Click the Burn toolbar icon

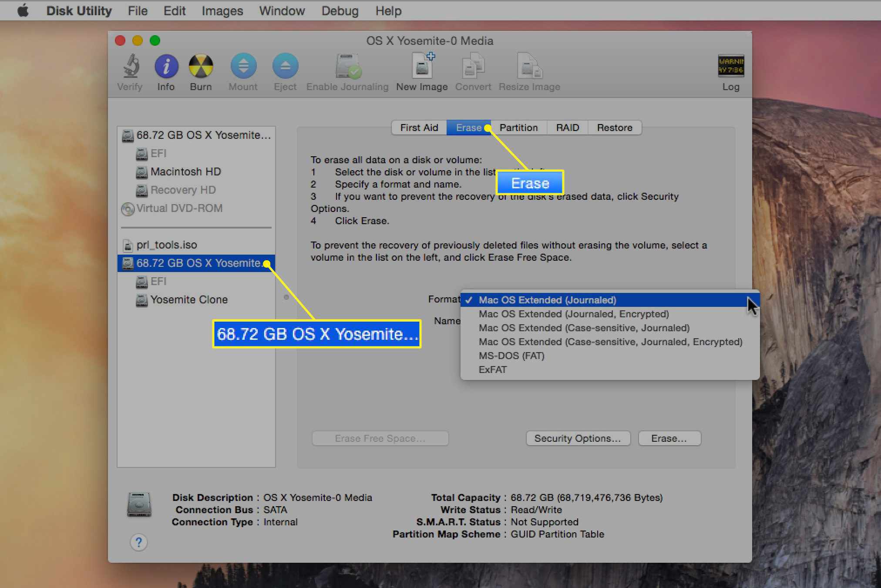pos(201,66)
